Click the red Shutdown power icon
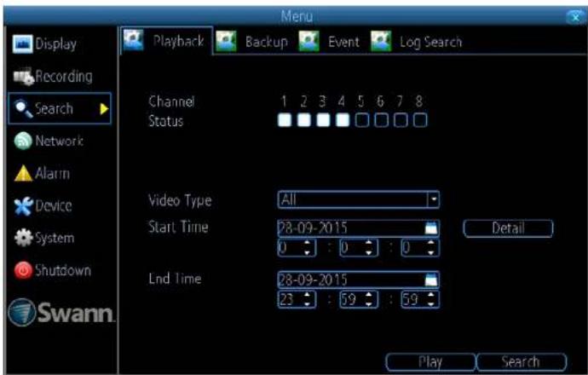588x375 pixels. pos(23,270)
